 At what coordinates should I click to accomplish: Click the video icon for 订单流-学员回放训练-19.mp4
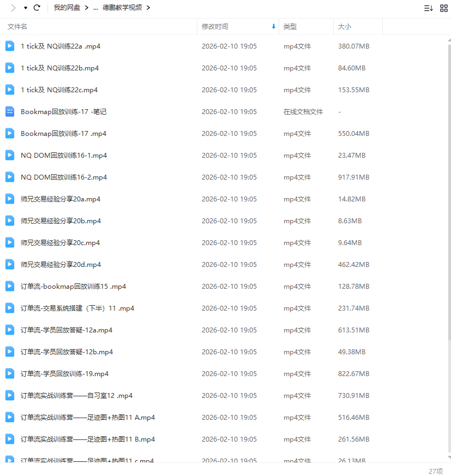pyautogui.click(x=10, y=374)
